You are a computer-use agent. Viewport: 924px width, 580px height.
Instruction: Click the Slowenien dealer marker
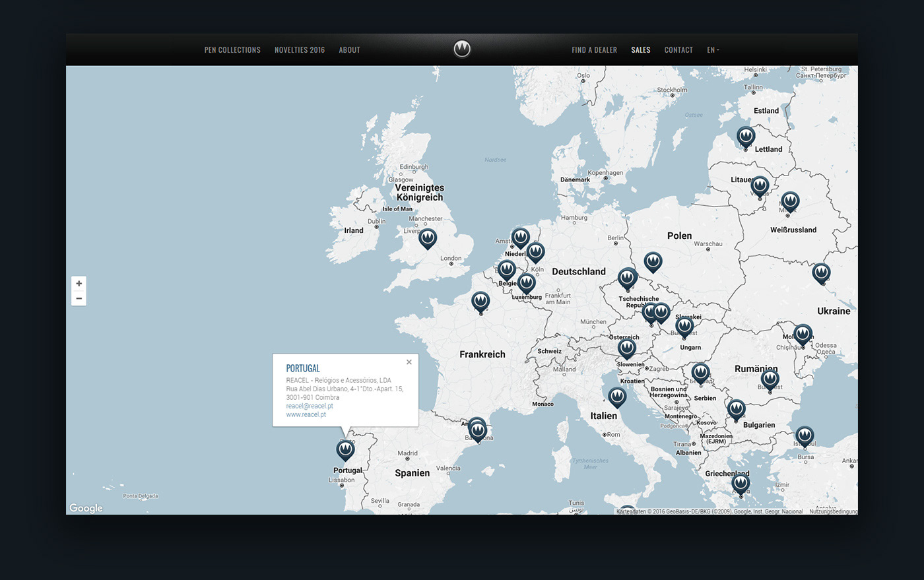pyautogui.click(x=627, y=348)
